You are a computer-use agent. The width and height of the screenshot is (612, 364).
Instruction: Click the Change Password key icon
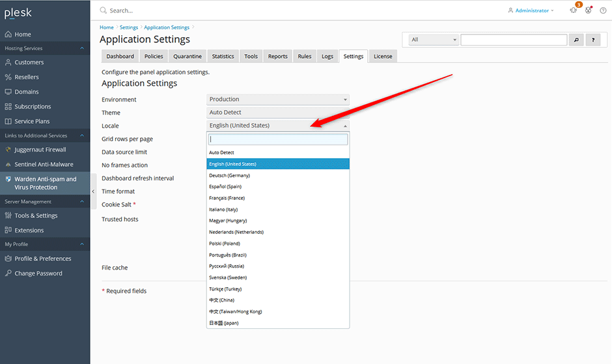click(8, 273)
